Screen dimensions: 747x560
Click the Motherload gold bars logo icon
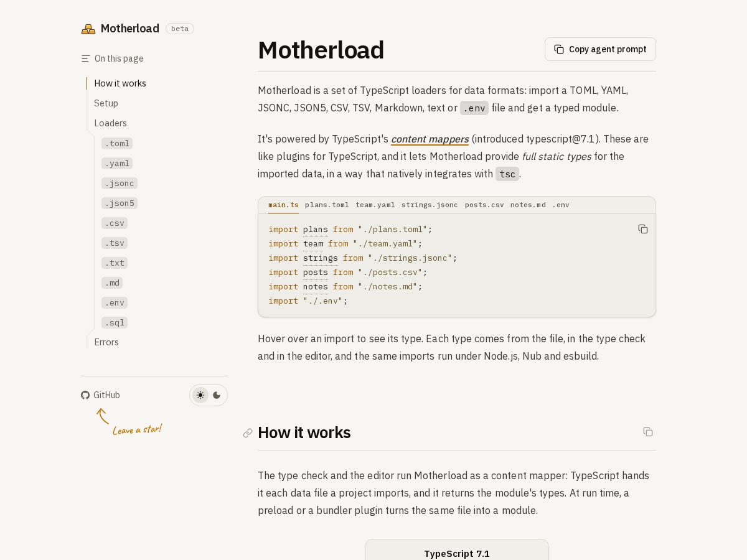88,29
